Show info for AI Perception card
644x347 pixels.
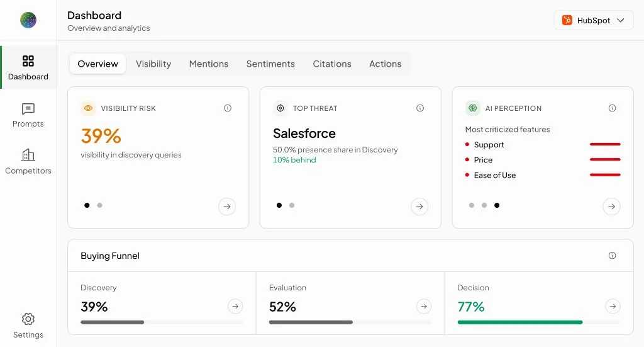tap(612, 108)
